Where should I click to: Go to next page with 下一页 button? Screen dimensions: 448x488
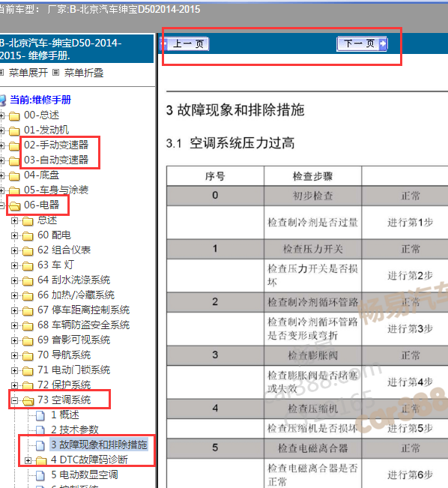pos(362,43)
